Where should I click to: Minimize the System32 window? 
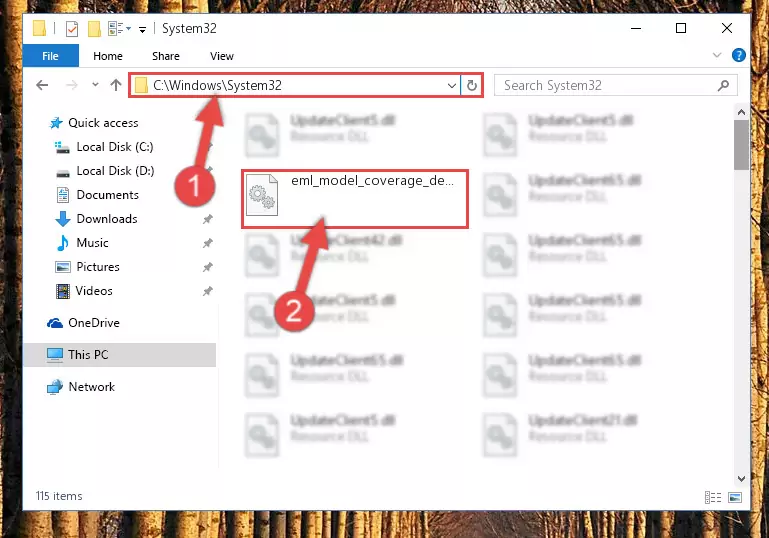tap(636, 28)
